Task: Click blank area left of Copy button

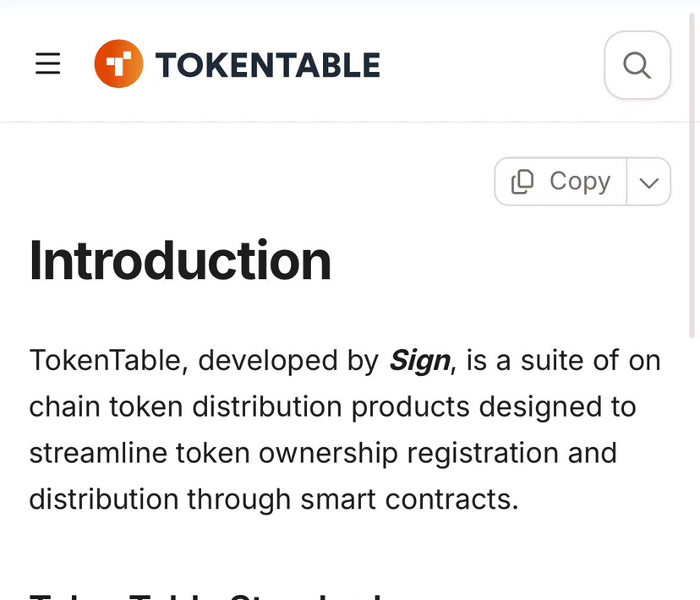Action: pos(254,182)
